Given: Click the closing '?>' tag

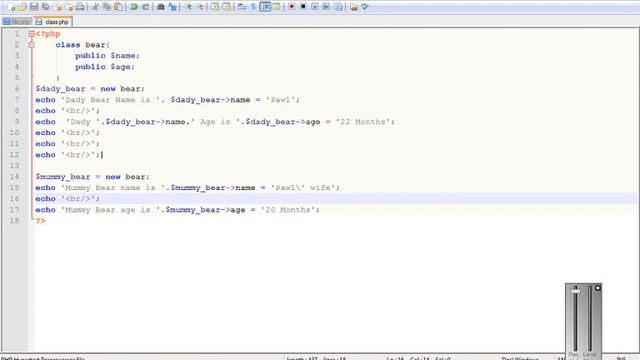Looking at the screenshot, I should pos(40,221).
